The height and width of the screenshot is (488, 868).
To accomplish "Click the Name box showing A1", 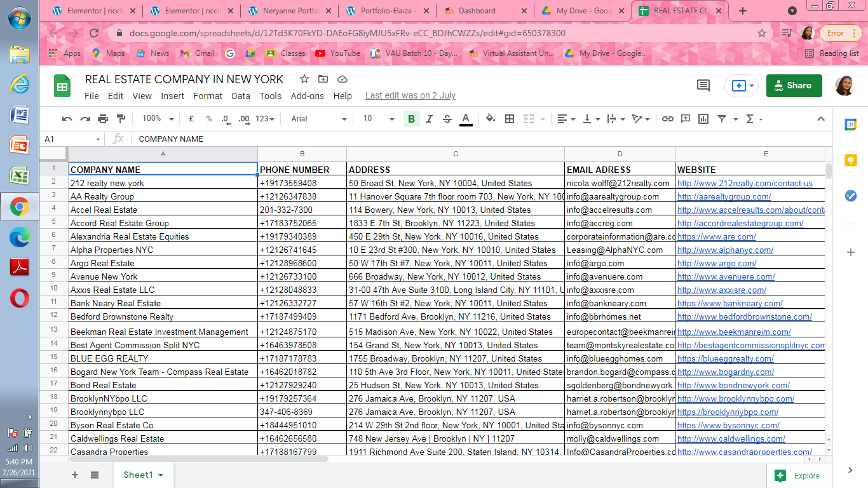I will point(72,139).
